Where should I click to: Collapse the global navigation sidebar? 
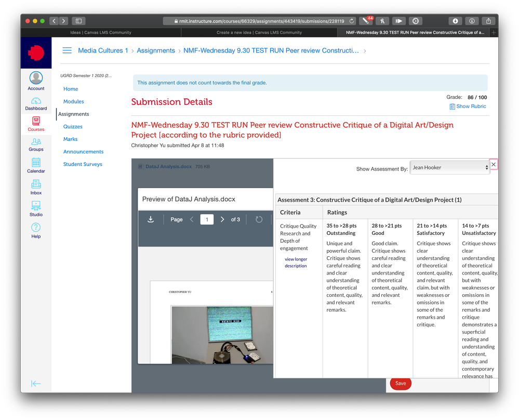click(36, 384)
